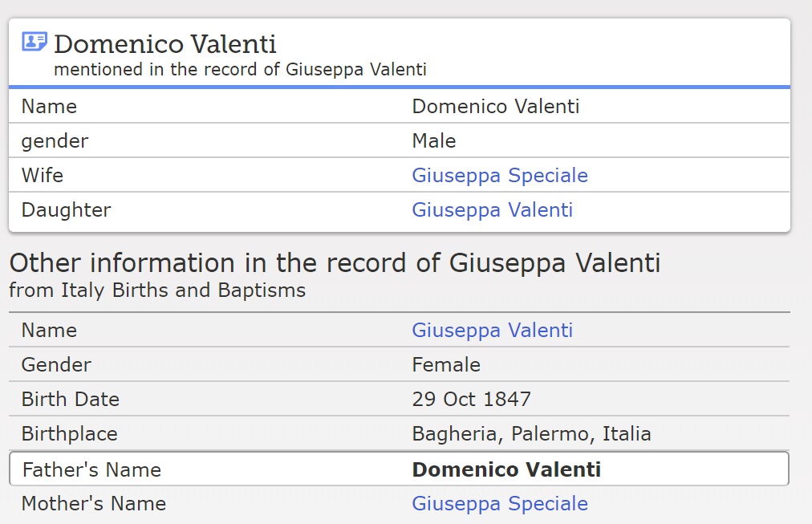Click the birthplace Bagheria, Palermo, Italia
Viewport: 812px width, 524px height.
click(531, 434)
